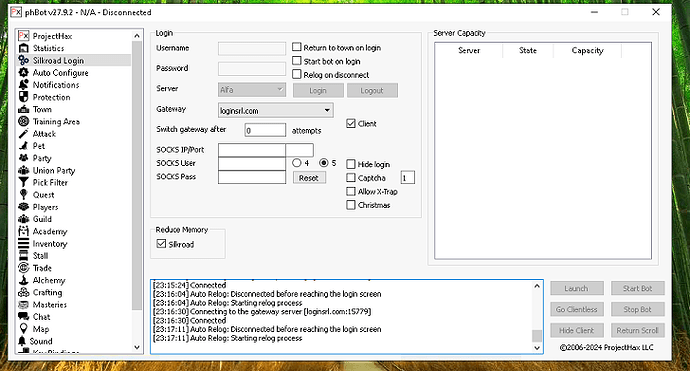Open Auto Configure gear icon

coord(23,73)
